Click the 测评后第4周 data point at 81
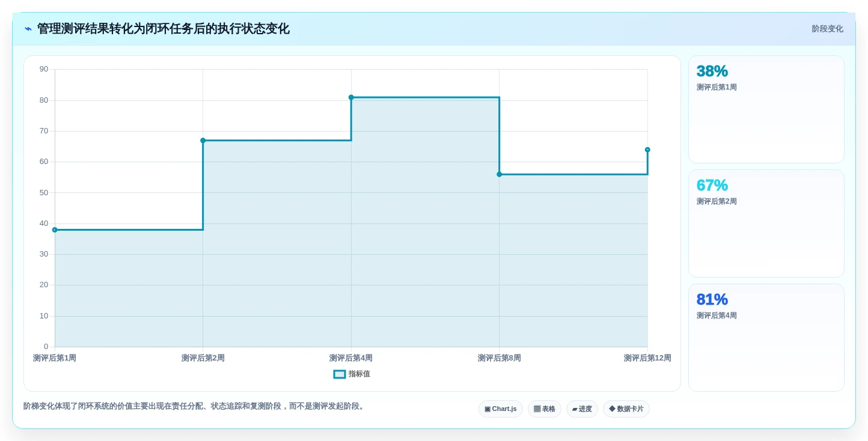Screen dimensions: 868x441 351,97
